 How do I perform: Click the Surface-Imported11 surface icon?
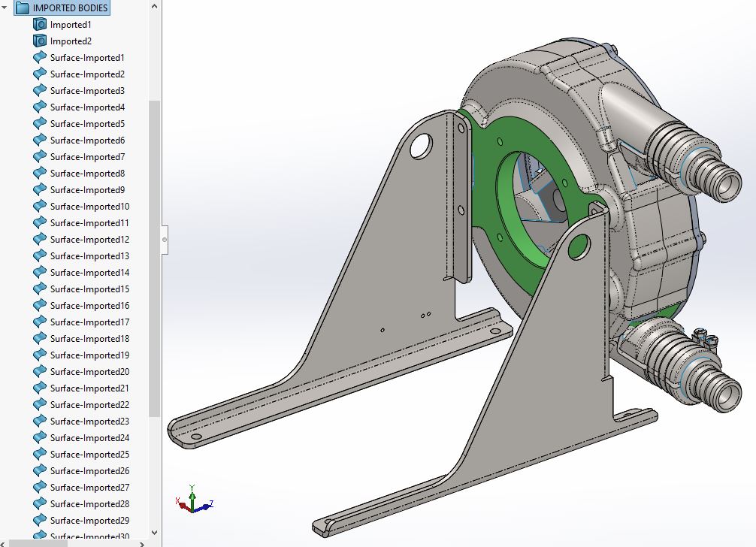40,222
